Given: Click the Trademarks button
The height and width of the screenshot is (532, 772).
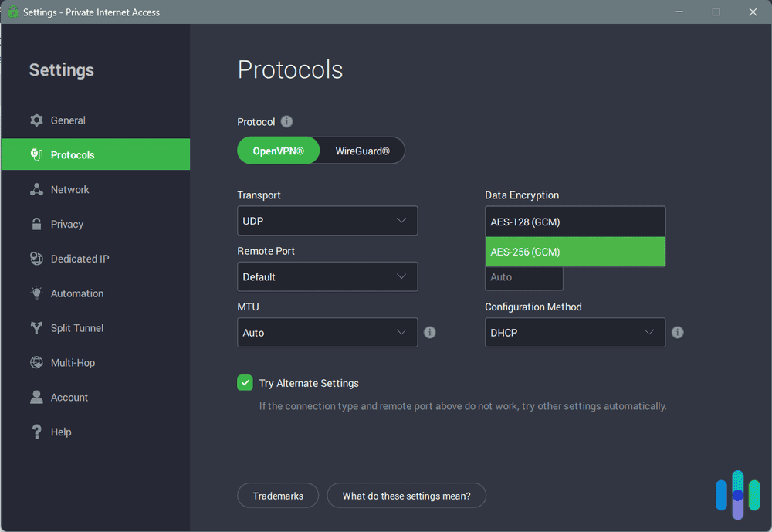Looking at the screenshot, I should point(278,495).
